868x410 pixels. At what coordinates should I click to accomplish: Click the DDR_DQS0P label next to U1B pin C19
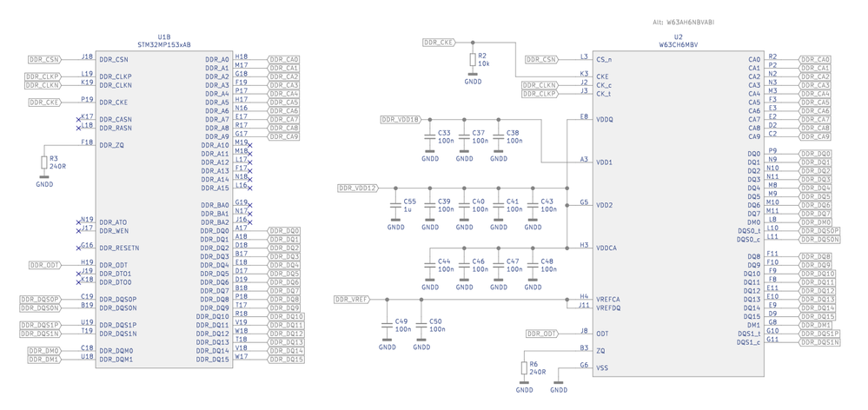[41, 300]
